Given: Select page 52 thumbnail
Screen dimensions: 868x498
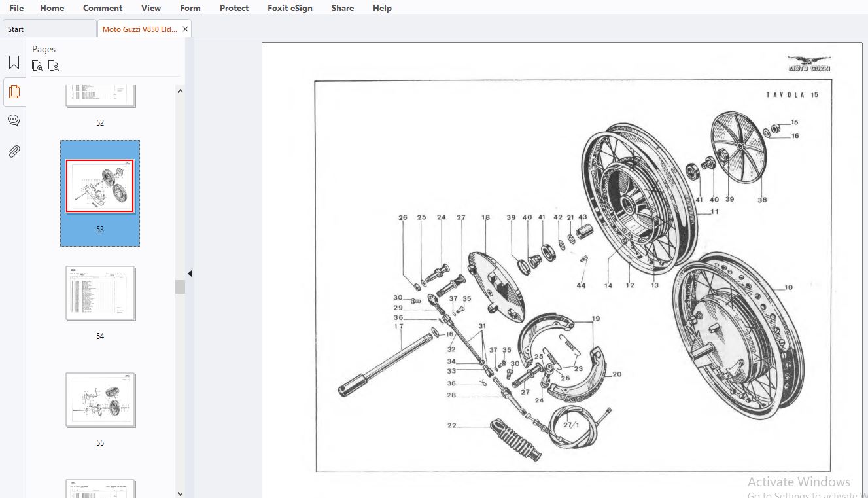Looking at the screenshot, I should (100, 96).
